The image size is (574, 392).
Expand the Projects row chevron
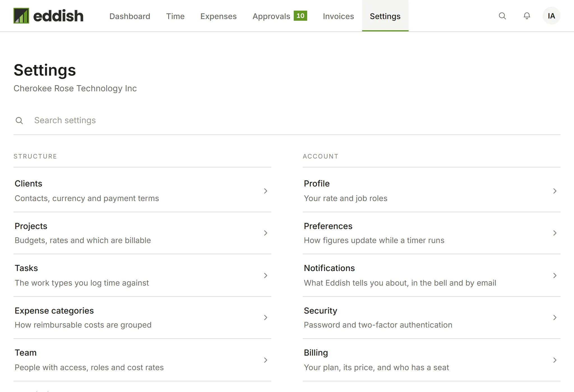(265, 233)
